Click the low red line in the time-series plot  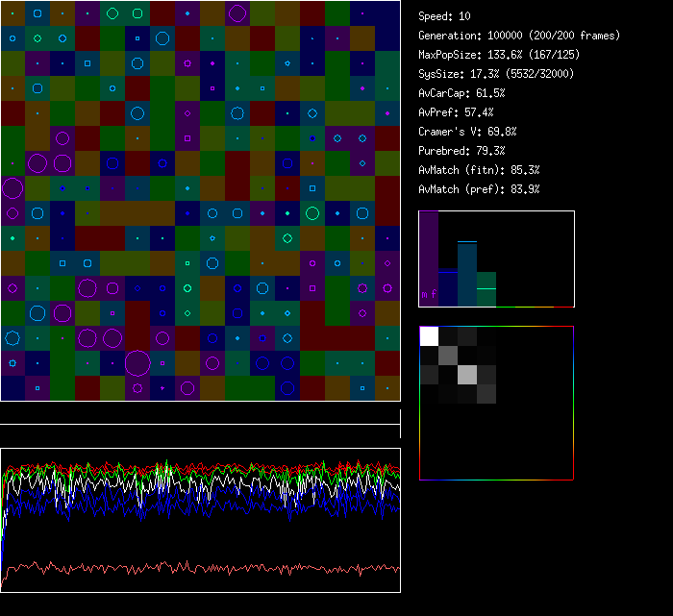click(192, 567)
